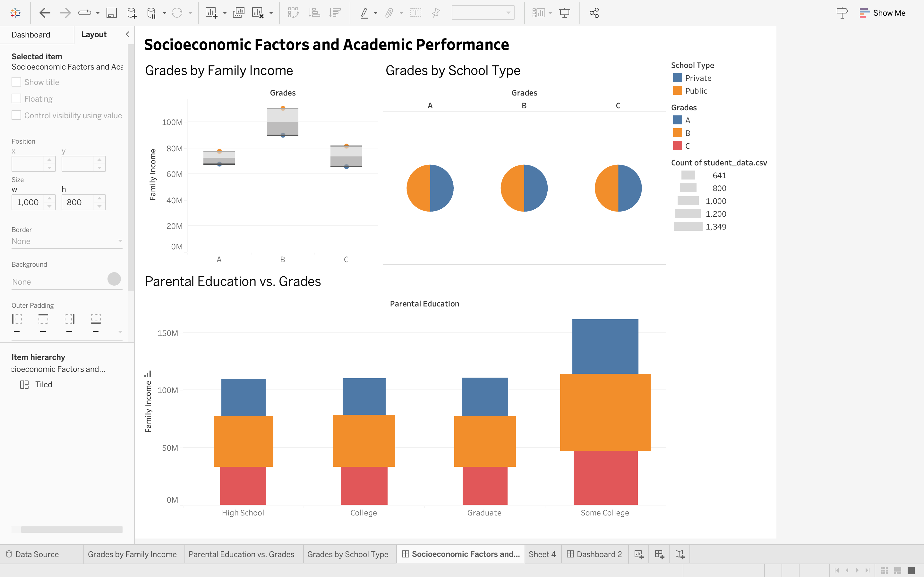Expand the Outer Padding options arrow
924x577 pixels.
pos(120,332)
